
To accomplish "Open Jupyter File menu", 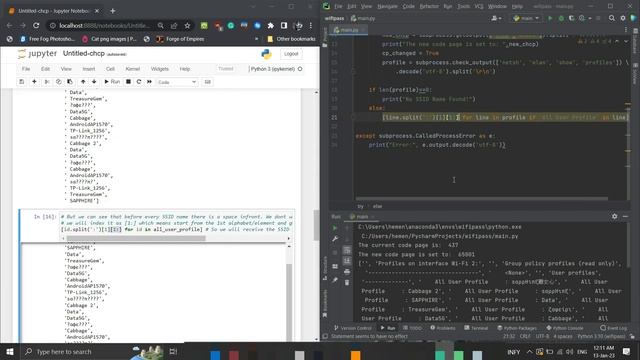I will (26, 69).
